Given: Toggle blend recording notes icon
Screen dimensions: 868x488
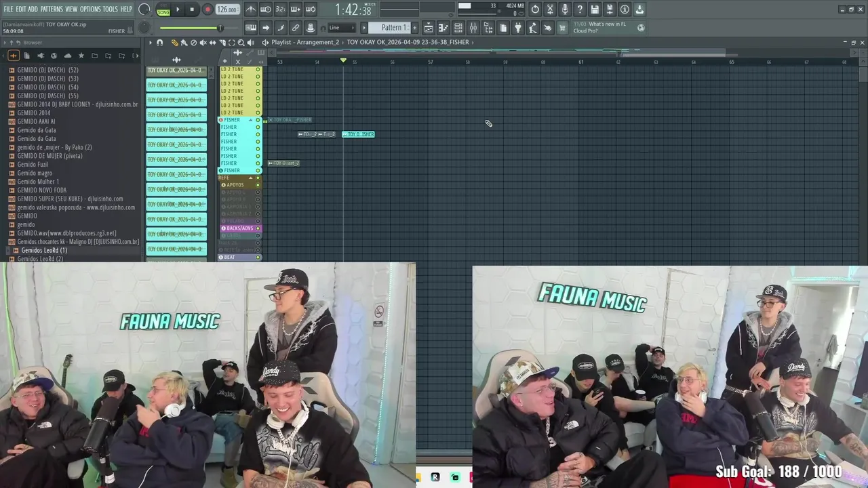Looking at the screenshot, I should pyautogui.click(x=311, y=28).
